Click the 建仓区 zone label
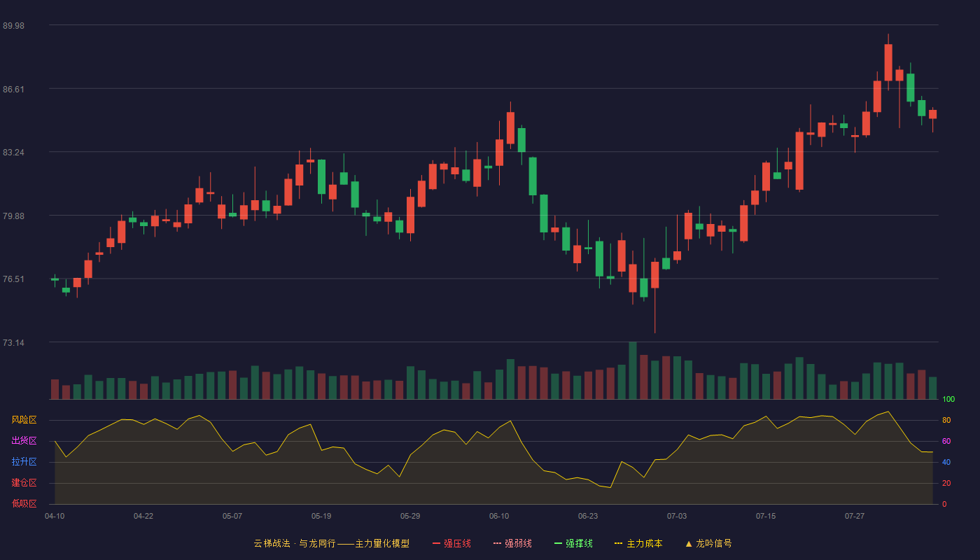Screen dimensions: 980x560 (x=24, y=483)
